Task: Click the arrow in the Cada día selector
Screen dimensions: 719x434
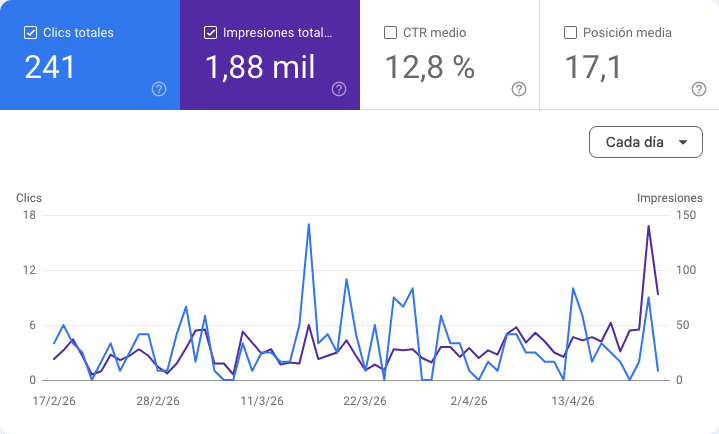Action: click(683, 142)
